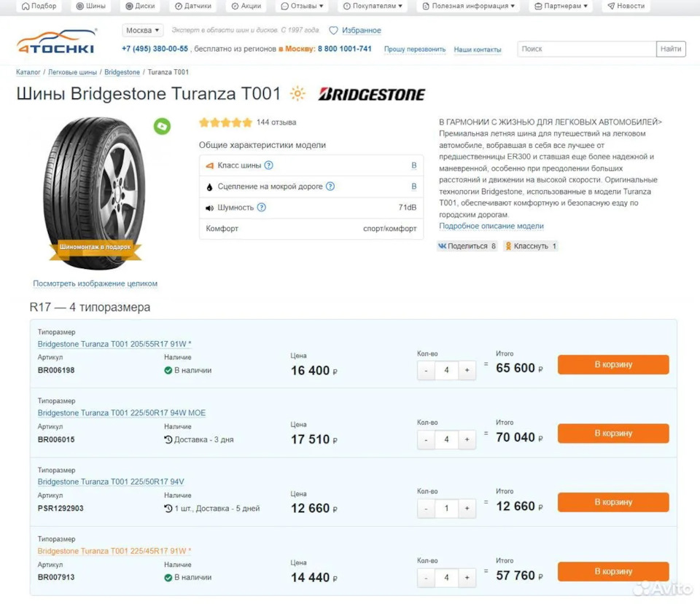
Task: Increase quantity for BR006198 with plus stepper
Action: (467, 370)
